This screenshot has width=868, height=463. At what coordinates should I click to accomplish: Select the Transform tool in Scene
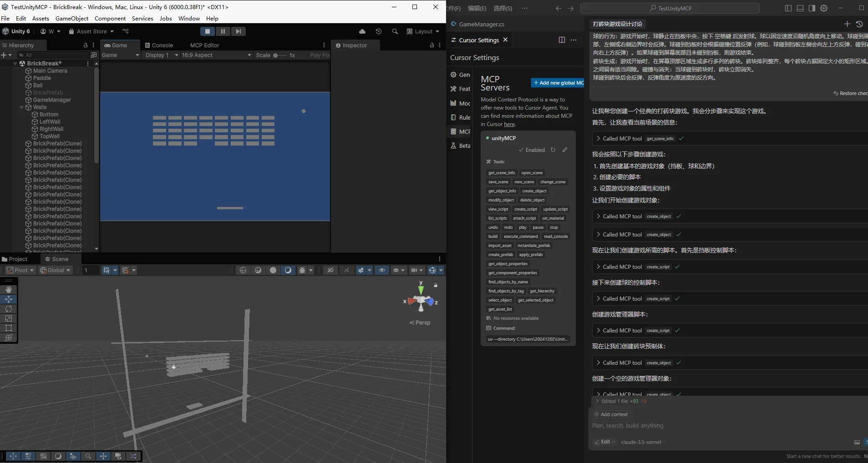click(x=9, y=337)
